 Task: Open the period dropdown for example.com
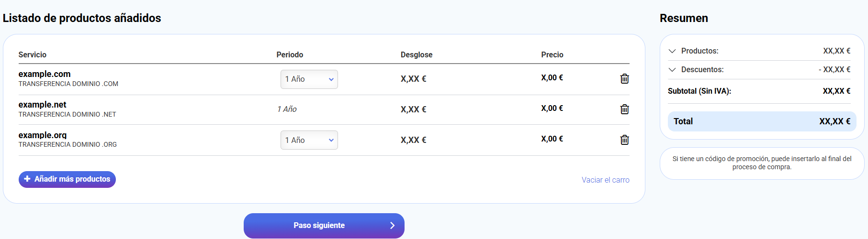(x=309, y=79)
